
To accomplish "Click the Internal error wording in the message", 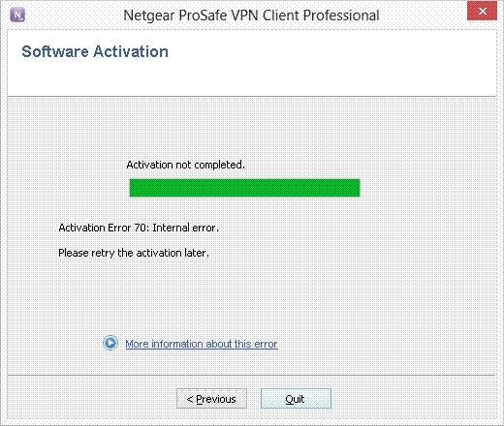I will 185,228.
